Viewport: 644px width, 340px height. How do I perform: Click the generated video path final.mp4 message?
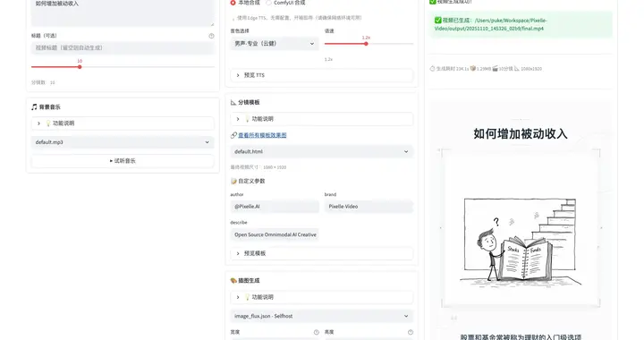[x=520, y=25]
